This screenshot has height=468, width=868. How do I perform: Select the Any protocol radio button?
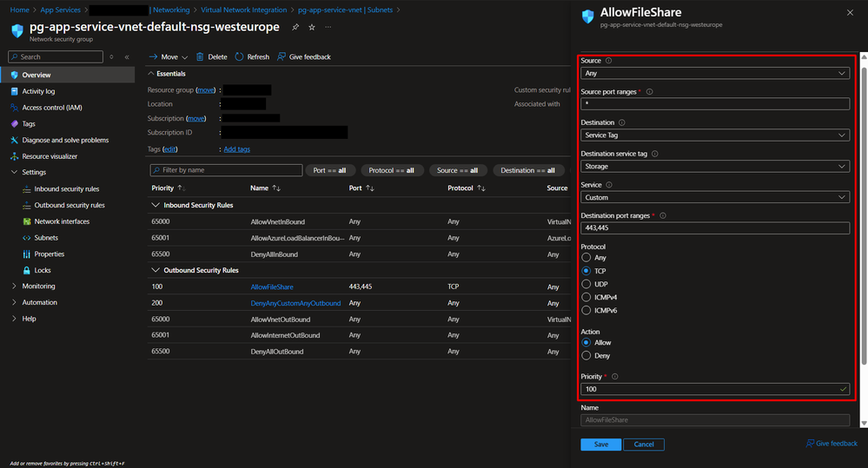click(586, 258)
